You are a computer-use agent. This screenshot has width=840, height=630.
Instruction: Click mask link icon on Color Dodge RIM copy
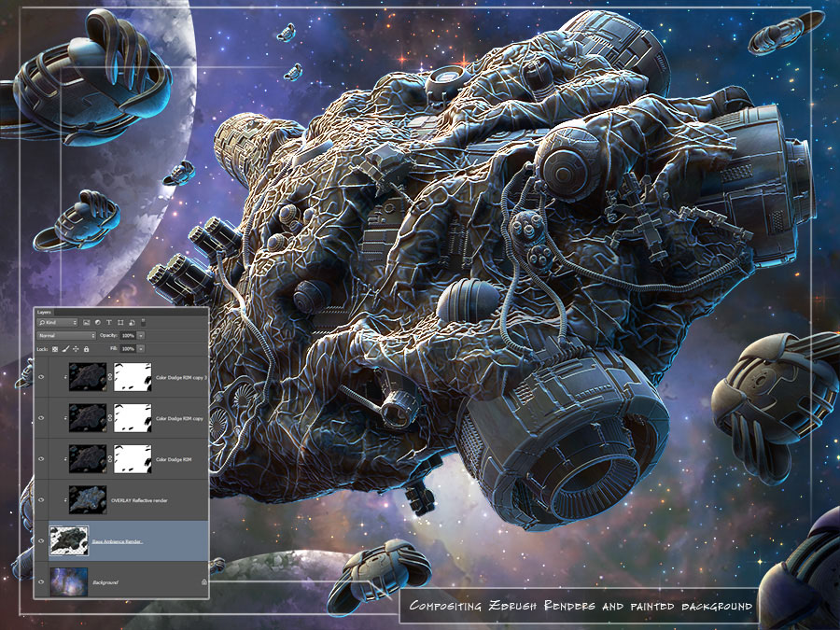[x=110, y=418]
